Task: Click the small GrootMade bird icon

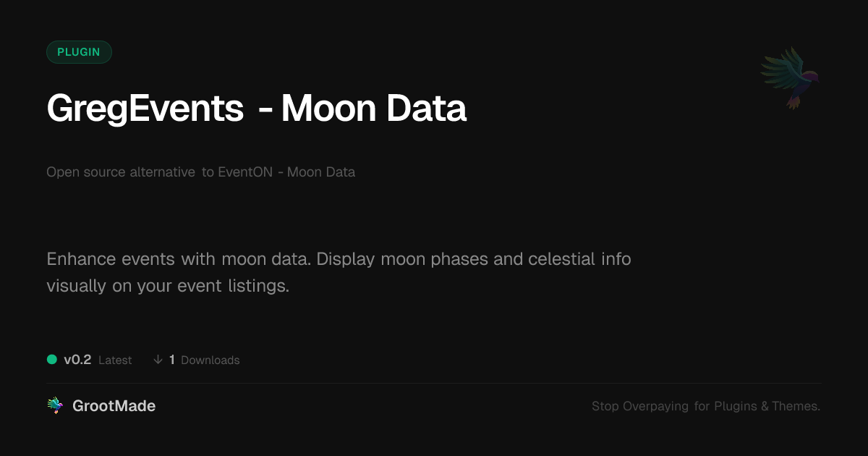Action: click(x=55, y=406)
